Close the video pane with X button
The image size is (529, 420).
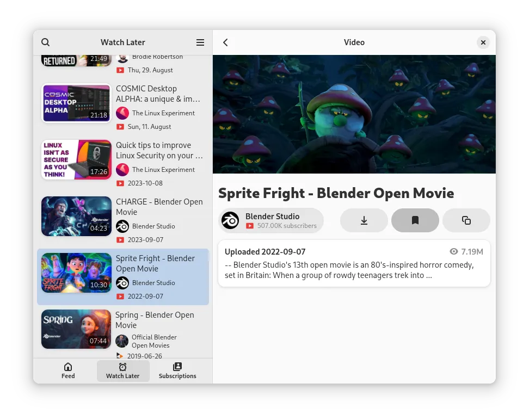click(x=482, y=42)
